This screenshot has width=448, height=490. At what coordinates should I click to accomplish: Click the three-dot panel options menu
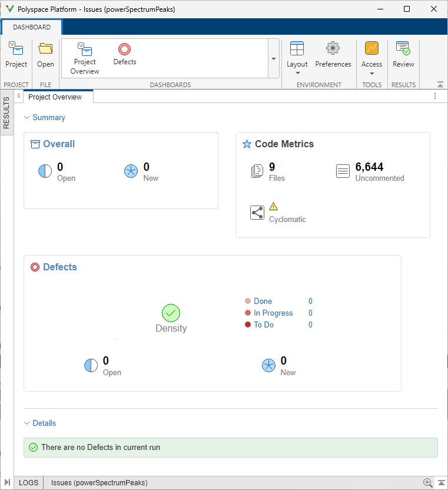point(435,97)
